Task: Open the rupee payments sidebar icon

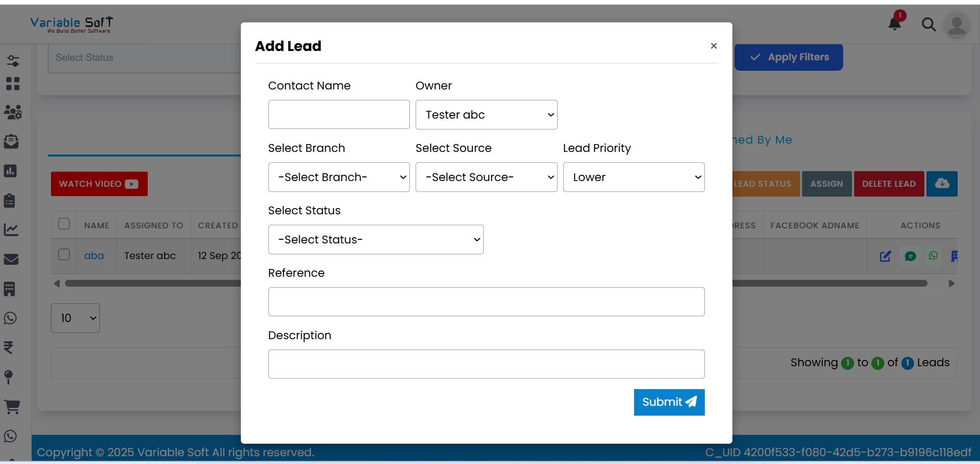Action: click(9, 347)
